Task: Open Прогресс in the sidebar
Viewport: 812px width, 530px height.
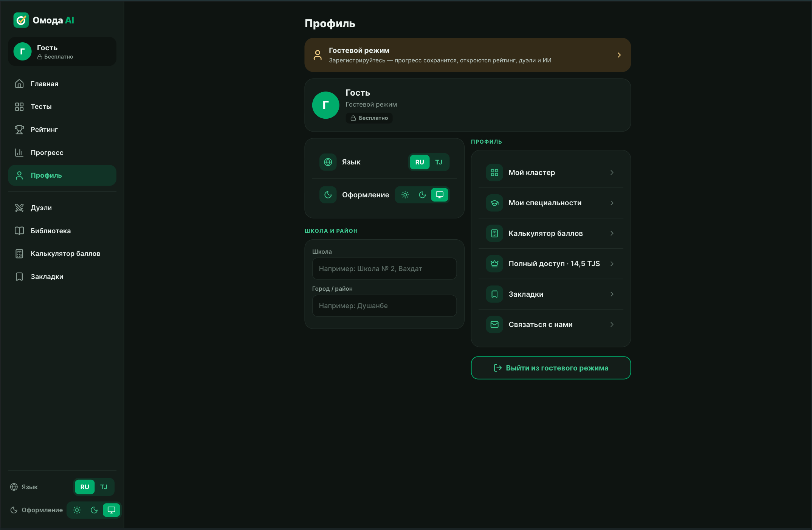Action: [62, 153]
